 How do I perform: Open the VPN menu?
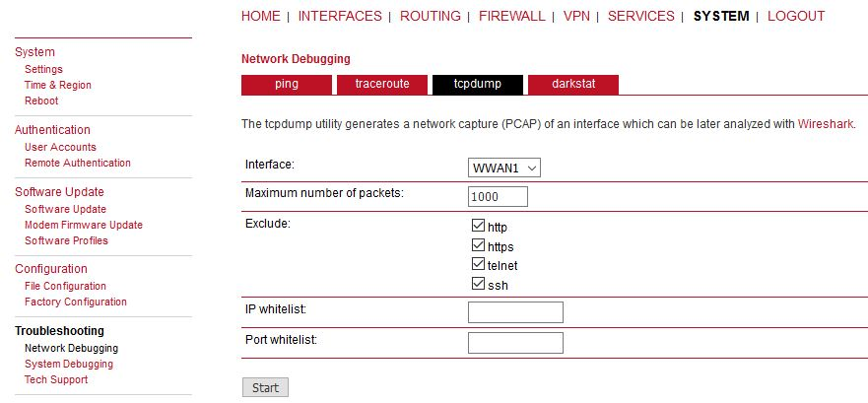click(x=578, y=16)
